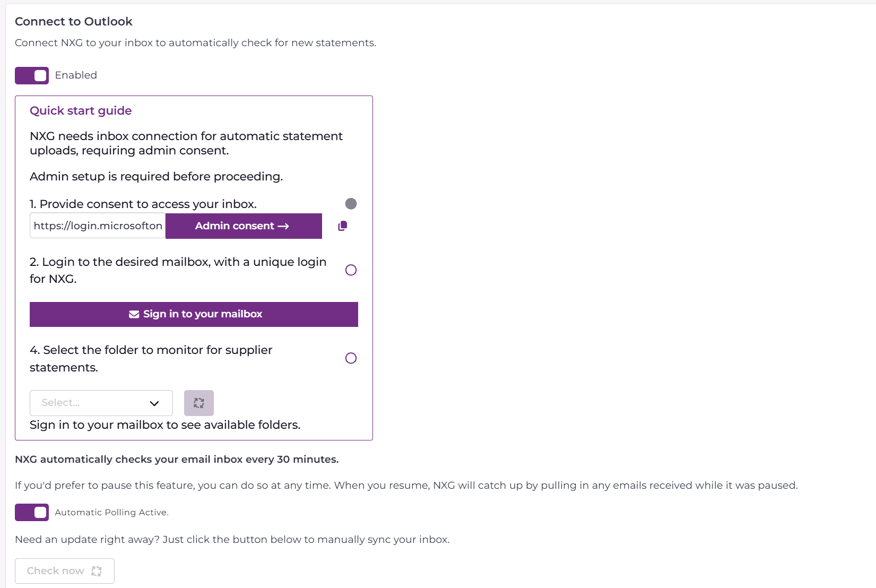Click the arrow icon beside Admin consent

coord(283,226)
